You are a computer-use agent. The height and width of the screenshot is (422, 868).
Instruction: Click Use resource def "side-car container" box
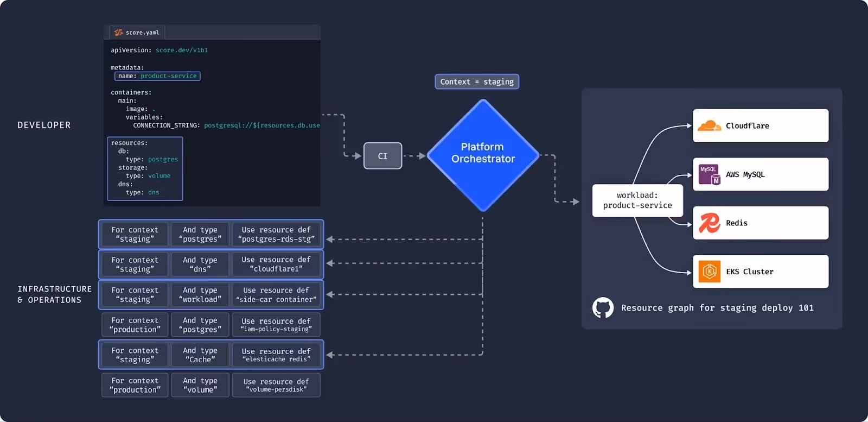click(x=276, y=294)
